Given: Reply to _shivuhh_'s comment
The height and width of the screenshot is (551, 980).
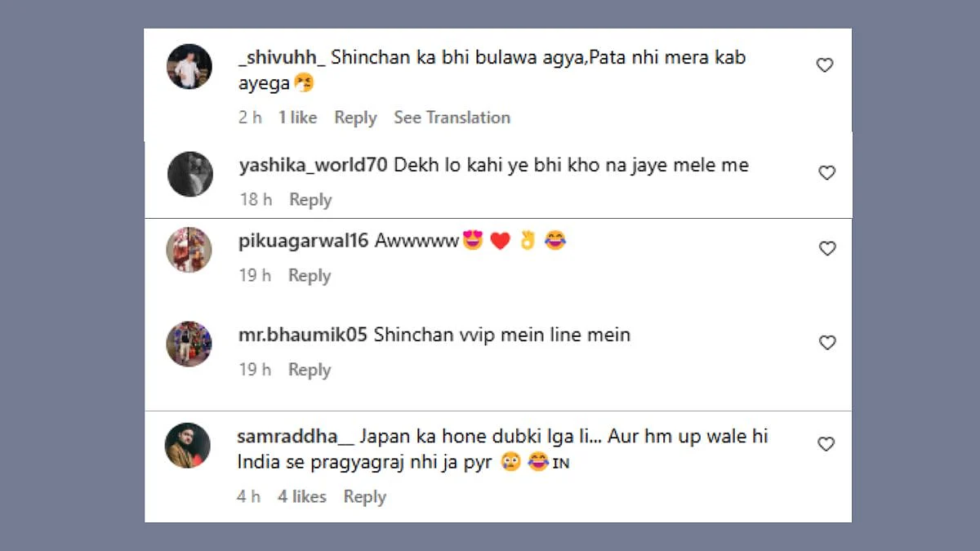Looking at the screenshot, I should click(x=355, y=118).
